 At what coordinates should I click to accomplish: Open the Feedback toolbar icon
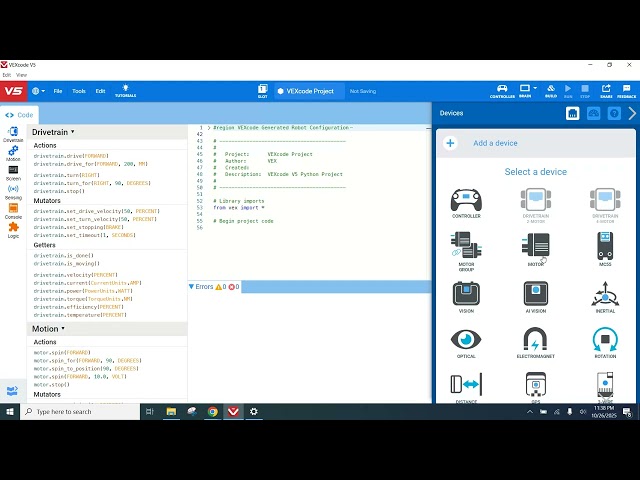click(x=627, y=91)
